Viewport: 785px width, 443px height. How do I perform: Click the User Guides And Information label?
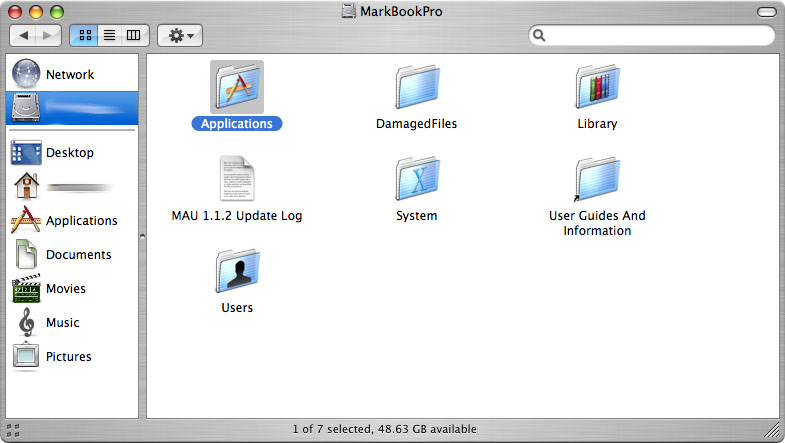(597, 223)
